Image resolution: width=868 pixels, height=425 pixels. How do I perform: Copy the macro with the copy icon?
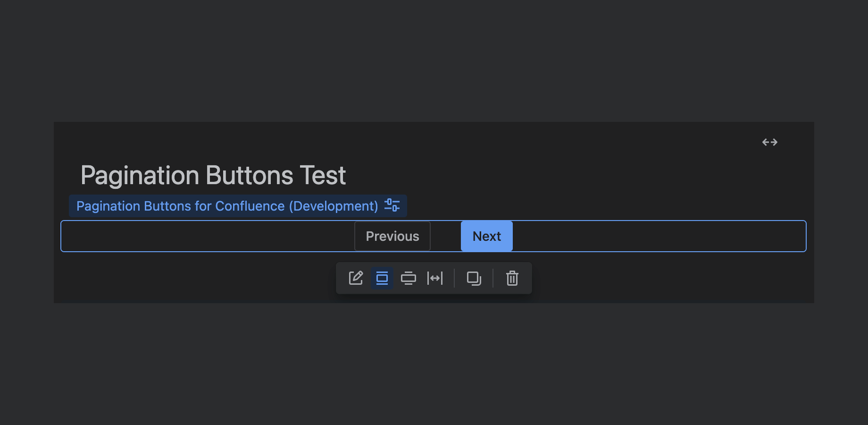(474, 278)
